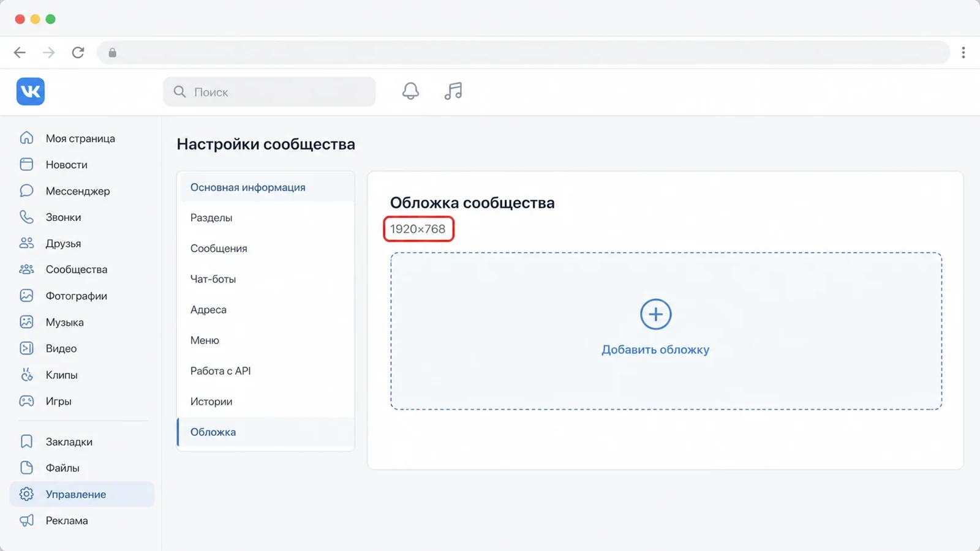Click browser forward arrow
Screen dimensions: 980x551
pos(49,53)
